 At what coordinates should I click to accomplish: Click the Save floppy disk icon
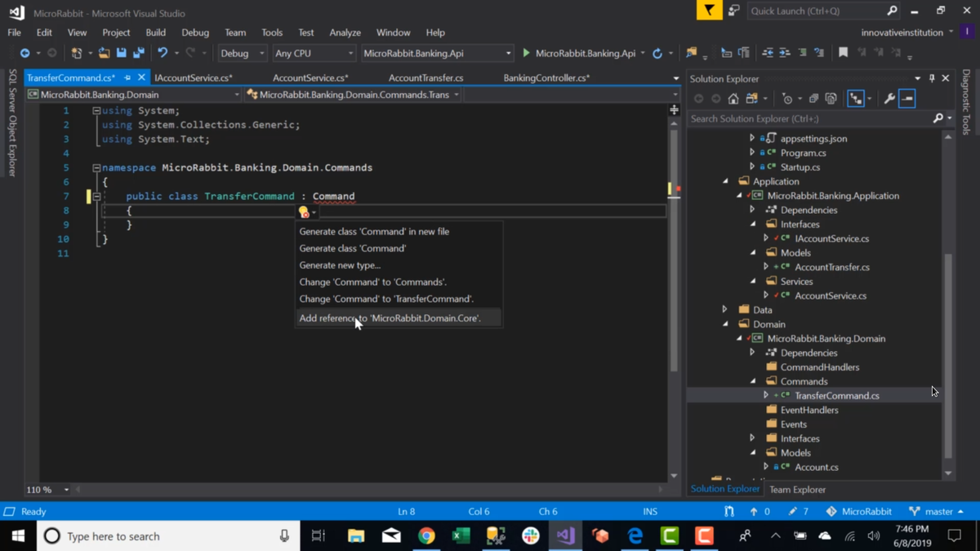click(x=121, y=53)
